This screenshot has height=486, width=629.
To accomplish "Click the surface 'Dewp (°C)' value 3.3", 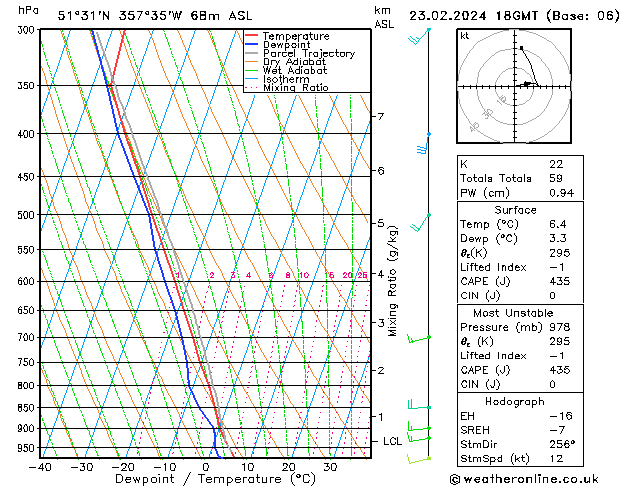I will point(558,239).
